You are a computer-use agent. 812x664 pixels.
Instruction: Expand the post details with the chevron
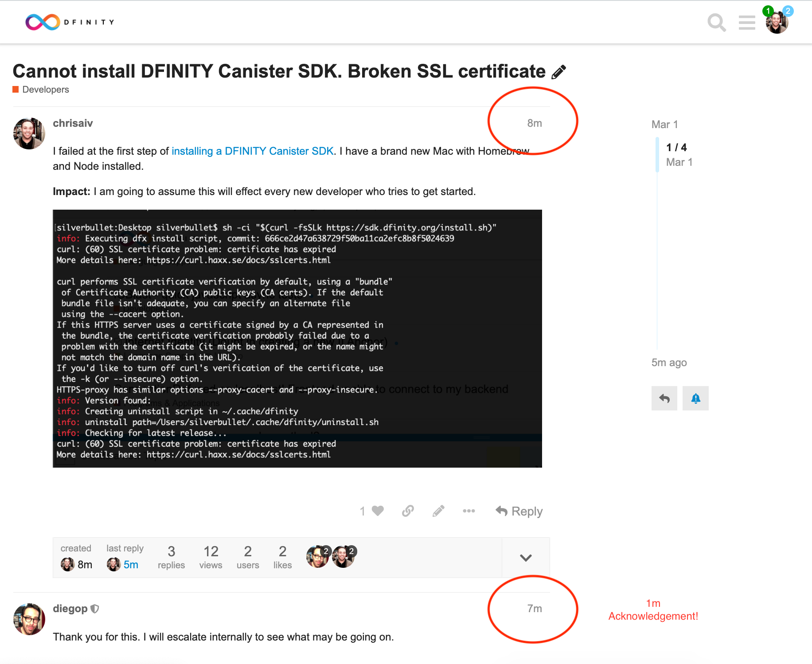coord(525,558)
